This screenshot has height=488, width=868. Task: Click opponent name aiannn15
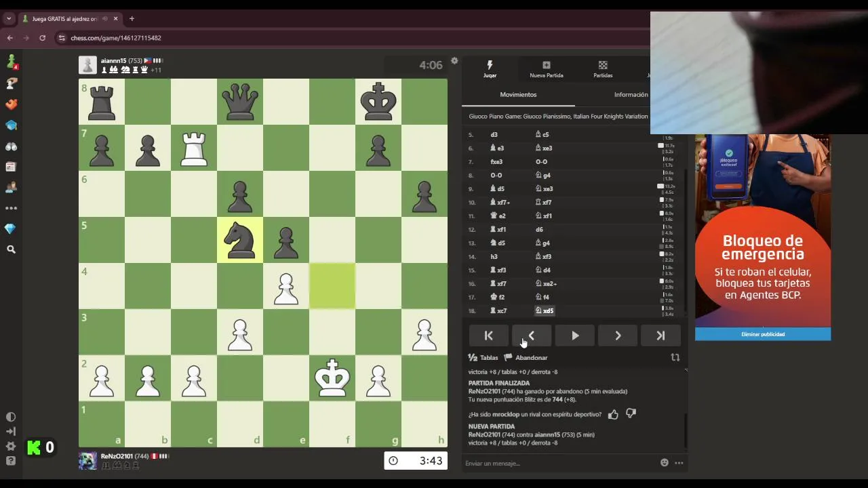(114, 61)
